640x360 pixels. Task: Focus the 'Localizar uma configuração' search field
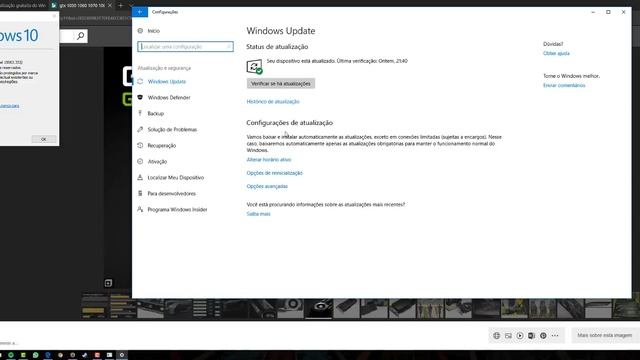pyautogui.click(x=185, y=47)
